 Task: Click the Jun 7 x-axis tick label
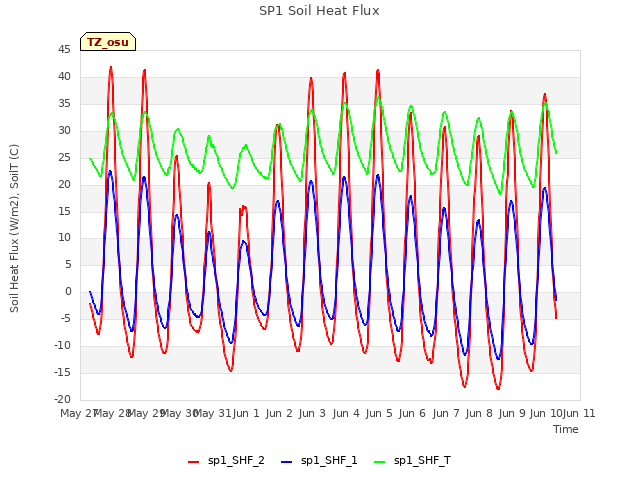(x=446, y=413)
